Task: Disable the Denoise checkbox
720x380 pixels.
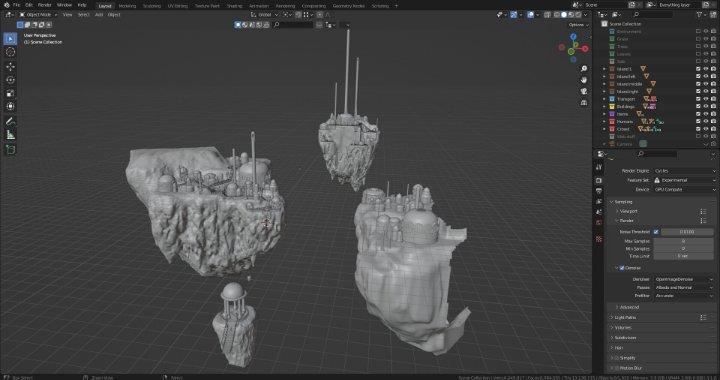Action: point(622,268)
